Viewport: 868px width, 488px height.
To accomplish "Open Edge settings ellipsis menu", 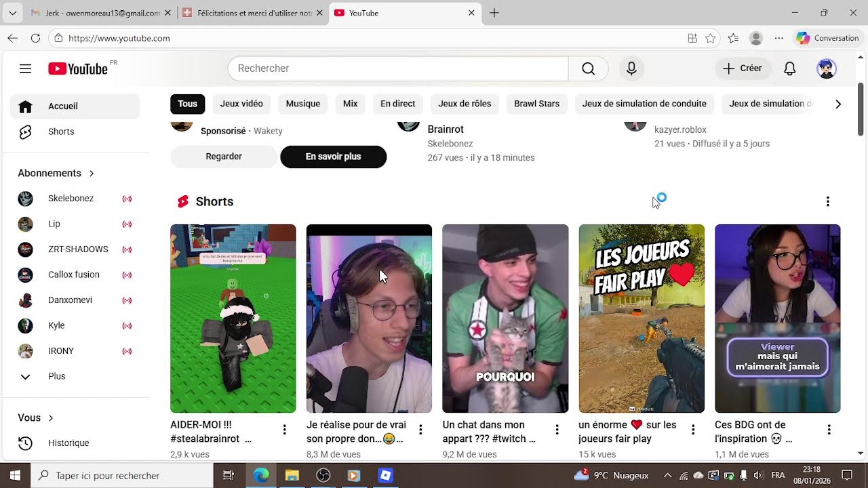I will (x=778, y=38).
